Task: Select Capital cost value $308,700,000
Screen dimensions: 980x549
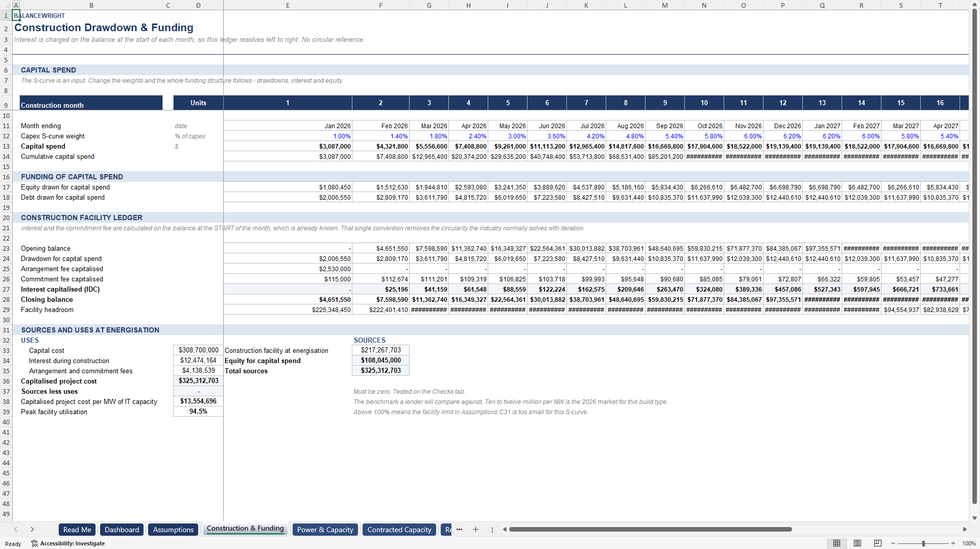Action: [x=198, y=350]
